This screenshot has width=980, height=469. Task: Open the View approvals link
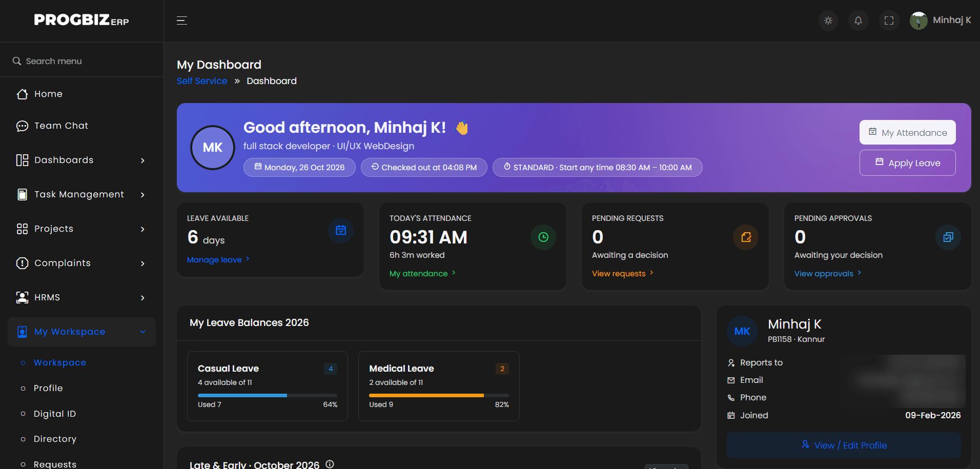(x=828, y=273)
